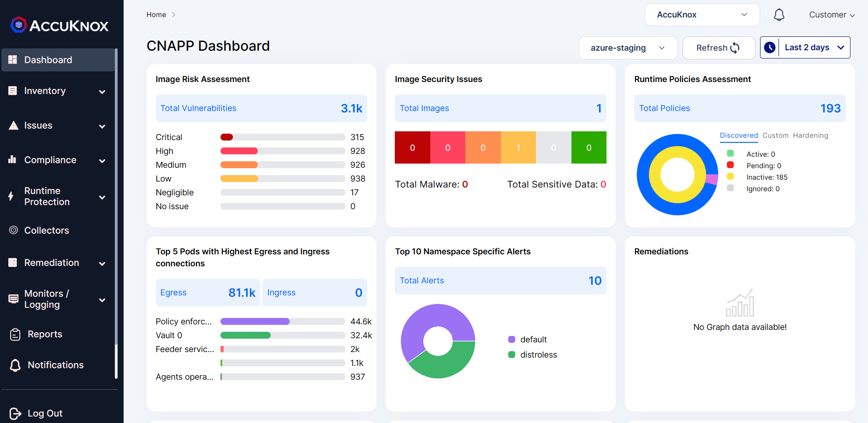This screenshot has width=868, height=423.
Task: Switch to the Hardening policies tab
Action: pos(810,135)
